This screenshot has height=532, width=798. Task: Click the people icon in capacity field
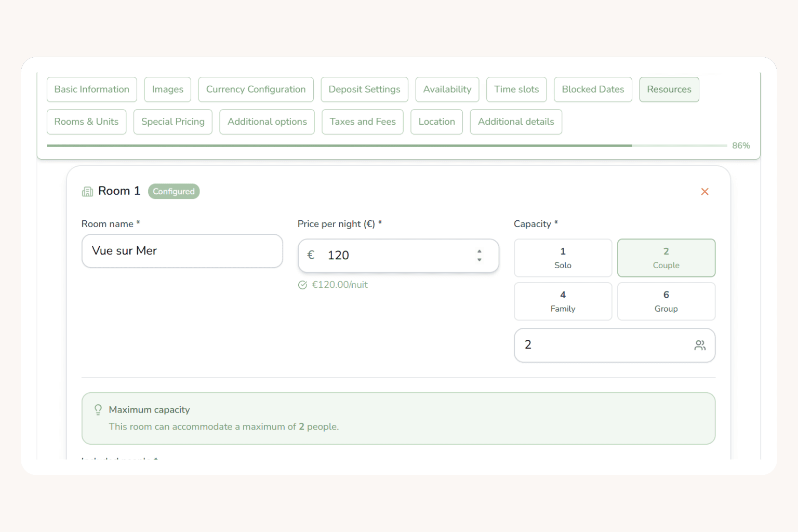(x=700, y=345)
